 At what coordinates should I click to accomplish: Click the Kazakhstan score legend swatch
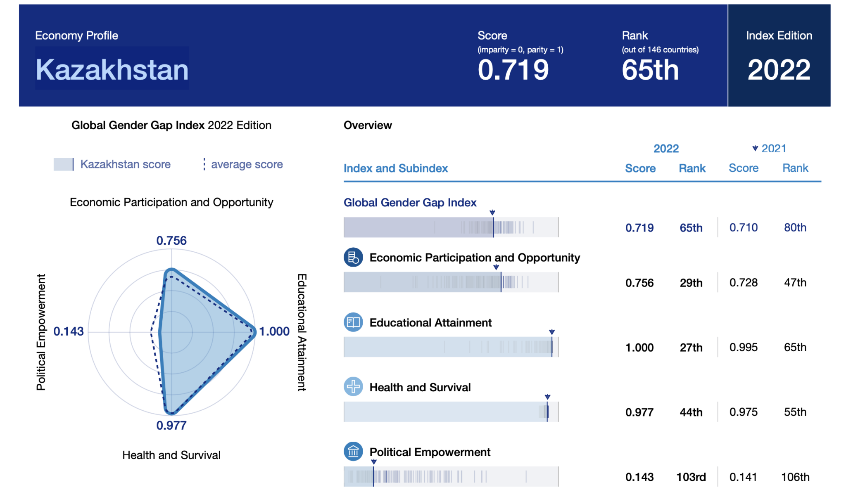tap(63, 164)
